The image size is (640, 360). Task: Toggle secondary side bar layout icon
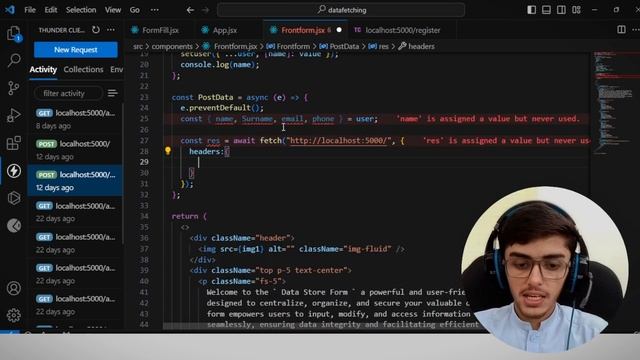[561, 10]
